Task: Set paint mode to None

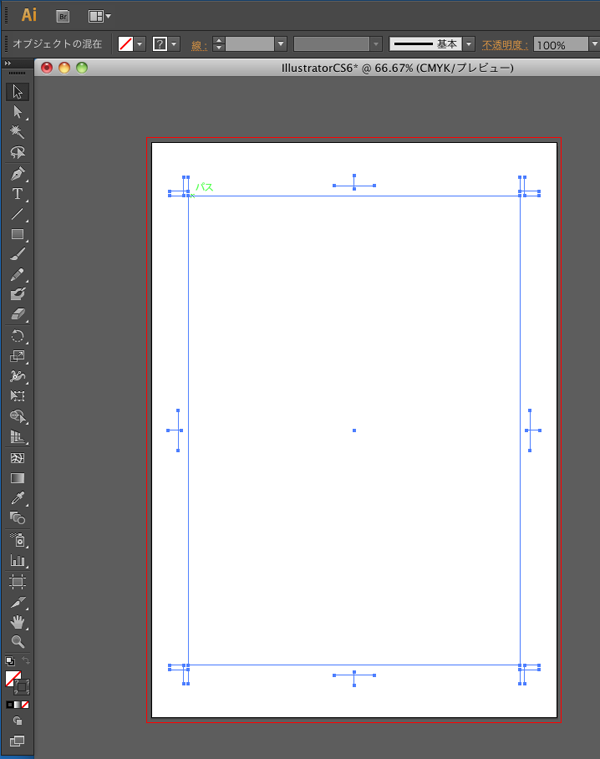Action: click(26, 704)
